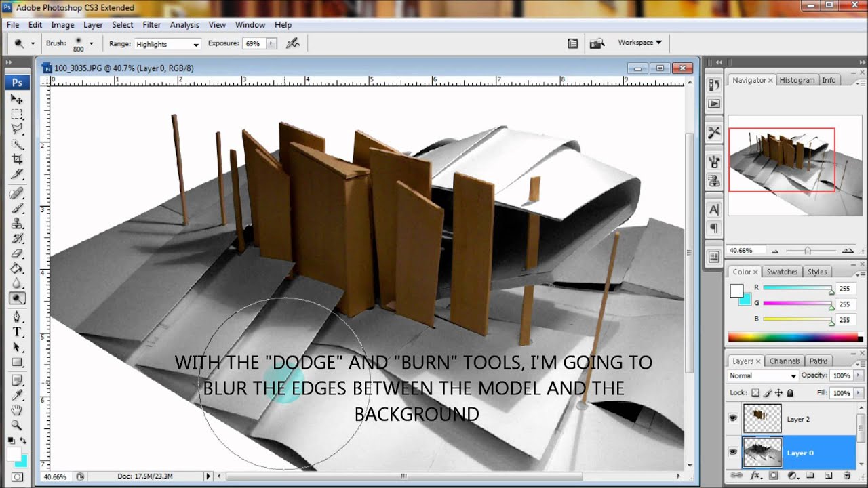868x488 pixels.
Task: Open the Actions panel icon
Action: [x=713, y=104]
